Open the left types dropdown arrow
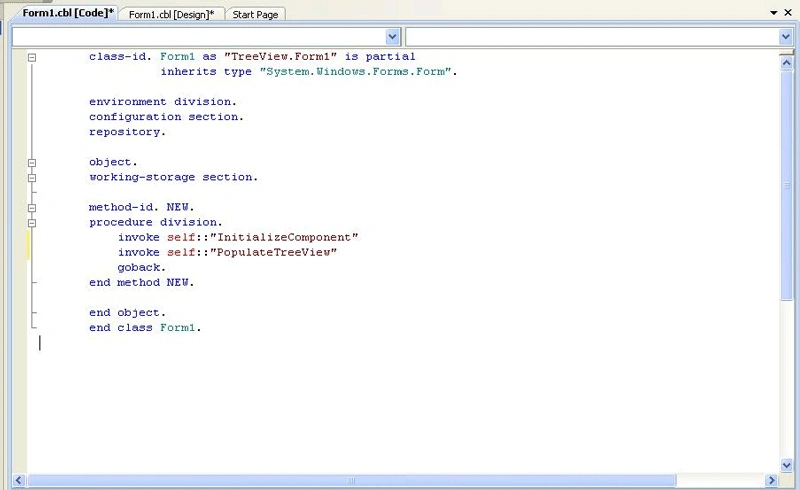Screen dimensions: 800x490 (x=392, y=37)
